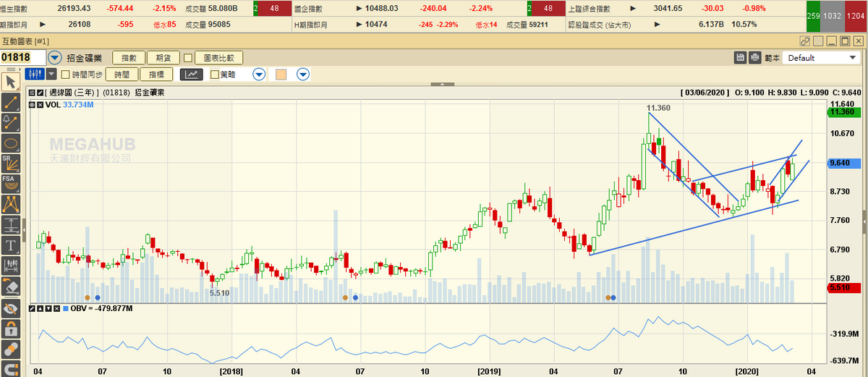868x377 pixels.
Task: Print the chart using printer icon
Action: coord(754,58)
